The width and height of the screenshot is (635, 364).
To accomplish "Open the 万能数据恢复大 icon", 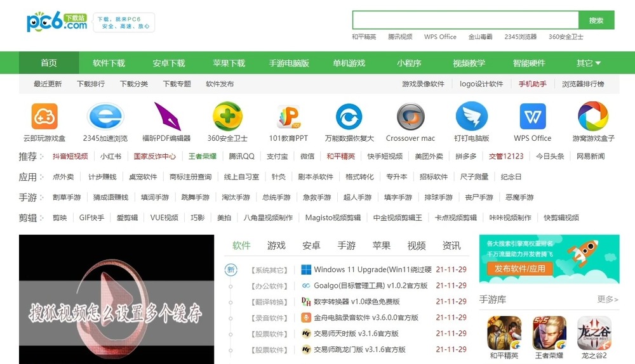I will tap(349, 117).
